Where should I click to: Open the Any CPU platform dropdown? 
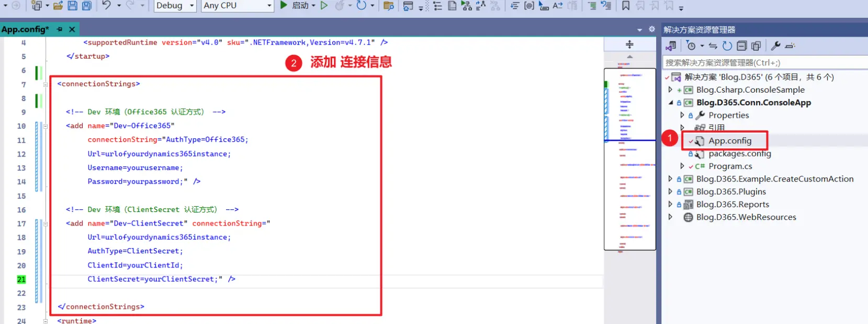click(x=238, y=6)
